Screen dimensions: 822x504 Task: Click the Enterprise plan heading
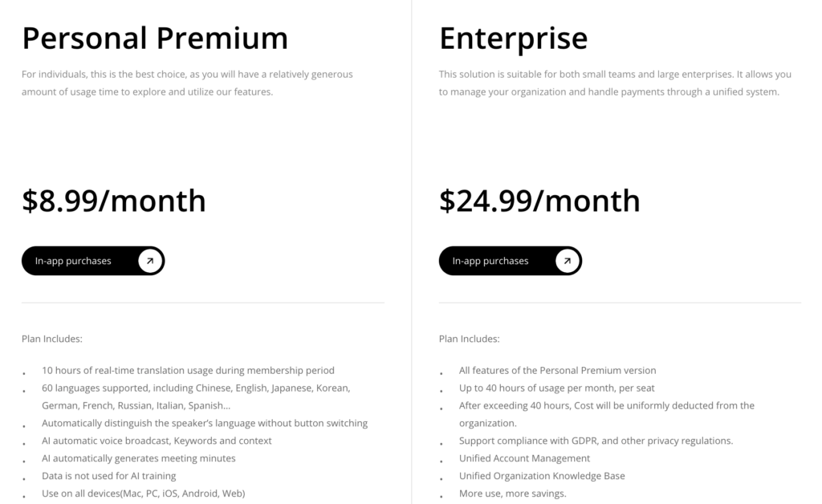point(513,38)
